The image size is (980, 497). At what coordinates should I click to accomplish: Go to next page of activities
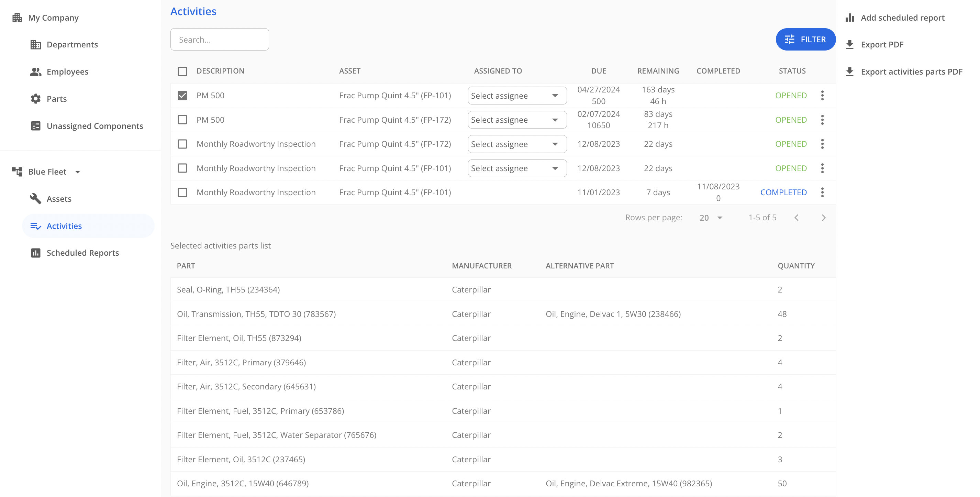click(x=824, y=218)
